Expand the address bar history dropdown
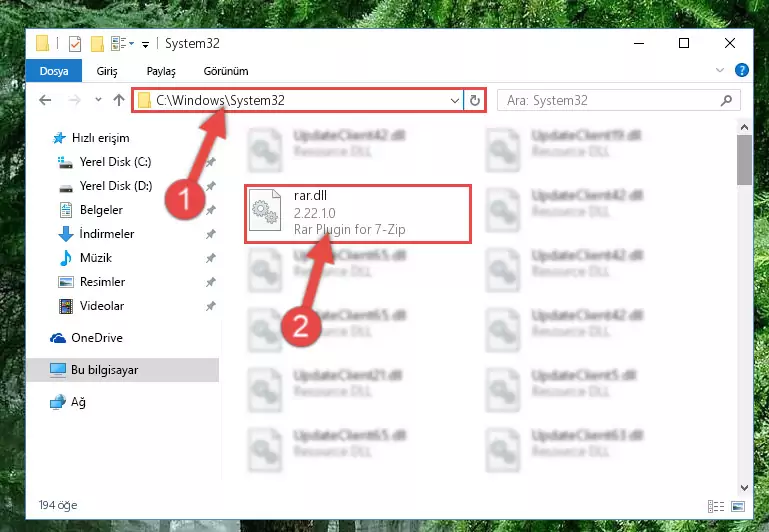Screen dimensions: 769x532 455,101
